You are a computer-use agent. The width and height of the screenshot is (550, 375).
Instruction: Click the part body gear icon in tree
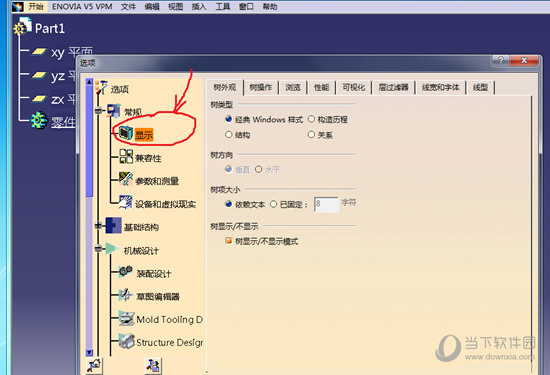(39, 120)
